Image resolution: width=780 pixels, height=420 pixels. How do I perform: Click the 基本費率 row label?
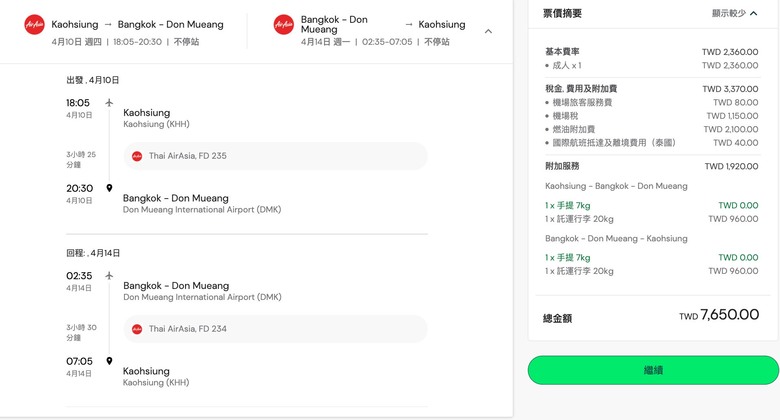pyautogui.click(x=562, y=52)
